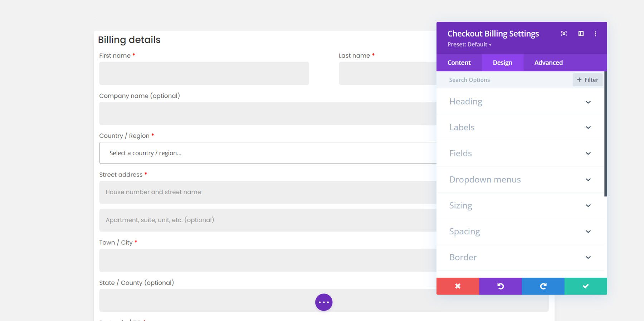Image resolution: width=644 pixels, height=321 pixels.
Task: Click the State / County (optional) label
Action: (x=136, y=283)
